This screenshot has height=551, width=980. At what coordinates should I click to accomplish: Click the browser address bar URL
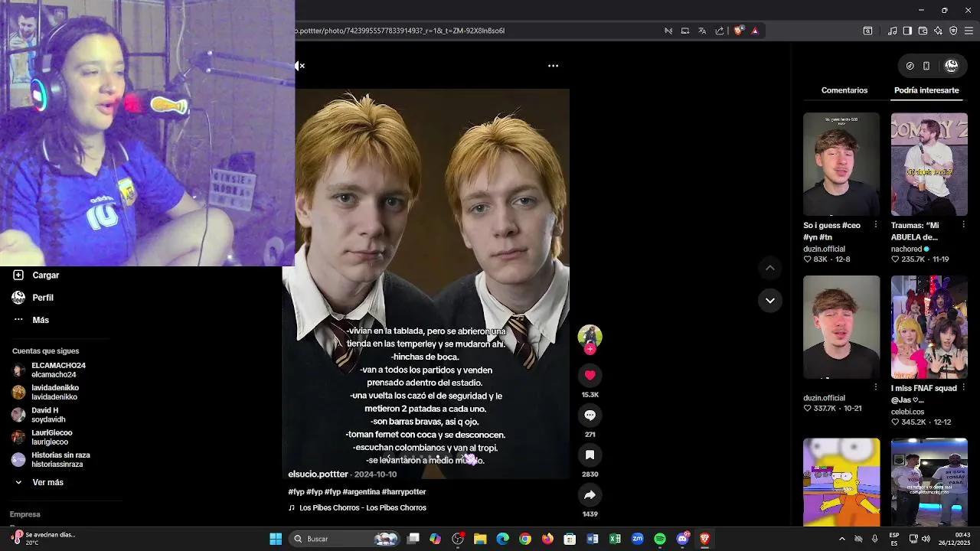[400, 31]
